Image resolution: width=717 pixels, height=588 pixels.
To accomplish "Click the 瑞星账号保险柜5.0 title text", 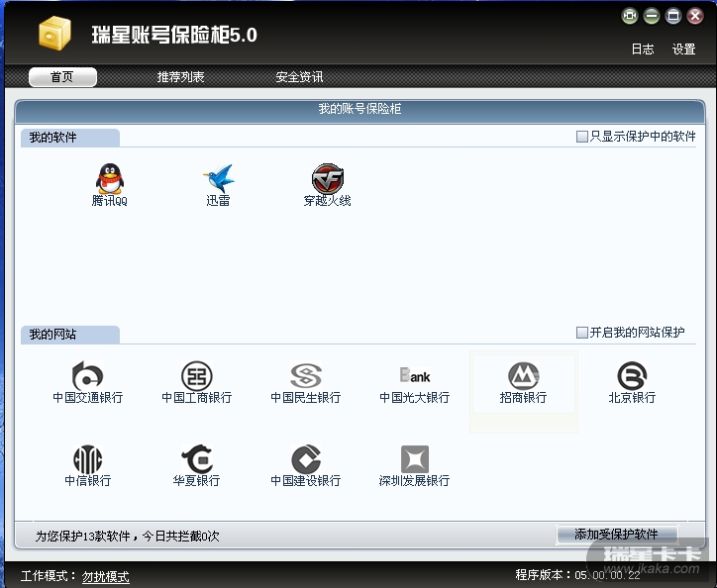I will tap(174, 35).
